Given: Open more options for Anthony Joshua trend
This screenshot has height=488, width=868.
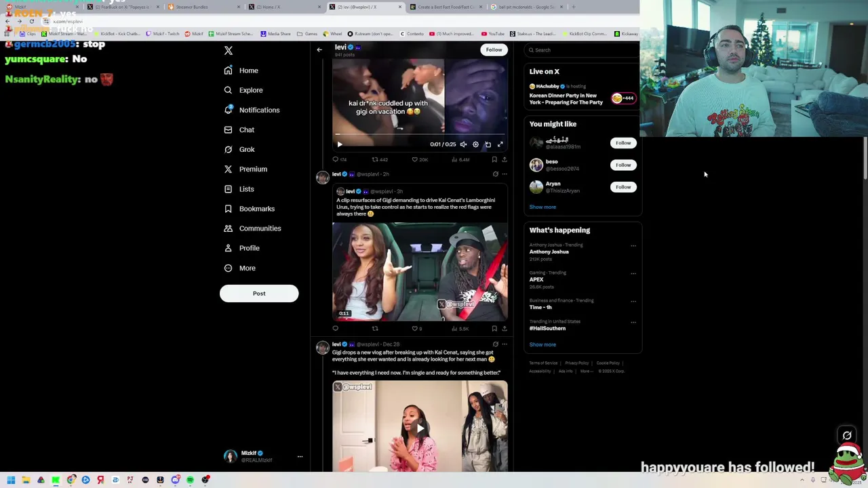Looking at the screenshot, I should pos(633,245).
